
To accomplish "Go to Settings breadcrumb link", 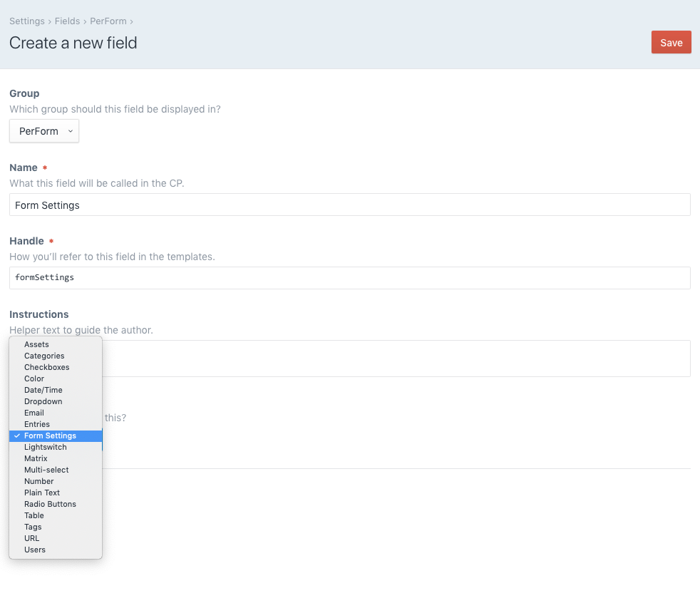I will pyautogui.click(x=26, y=21).
